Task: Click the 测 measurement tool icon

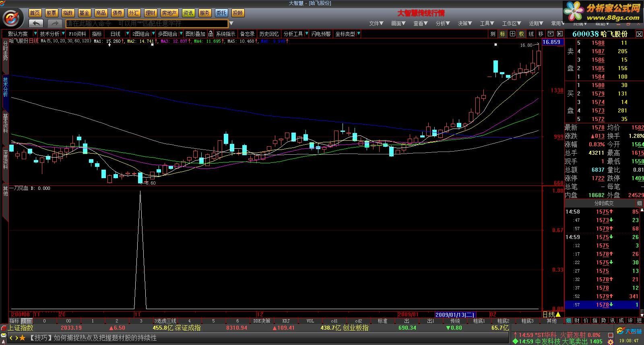Action: tap(493, 34)
